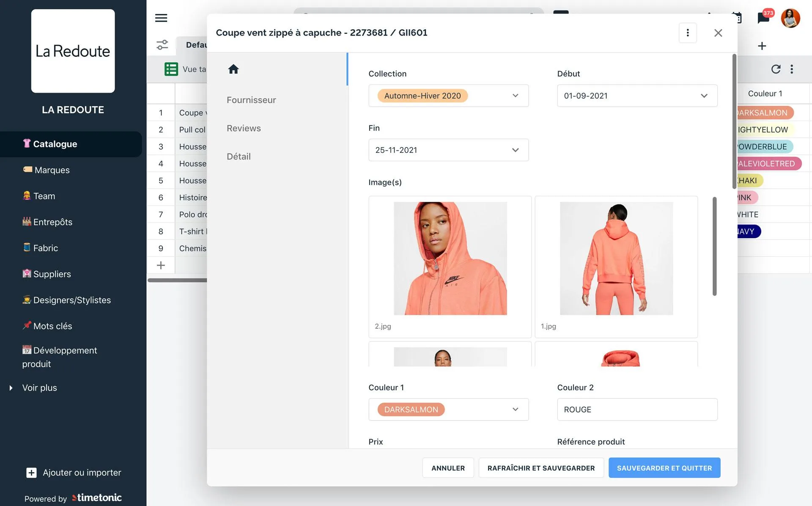Screen dimensions: 812x506
Task: Open the Catalogue section
Action: (x=71, y=144)
